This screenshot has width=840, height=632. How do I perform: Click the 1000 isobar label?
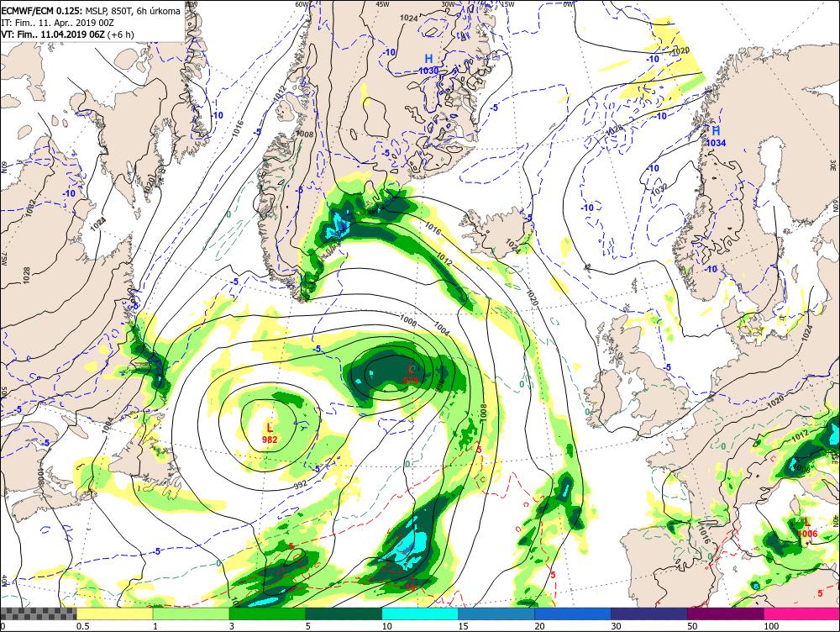(x=408, y=319)
